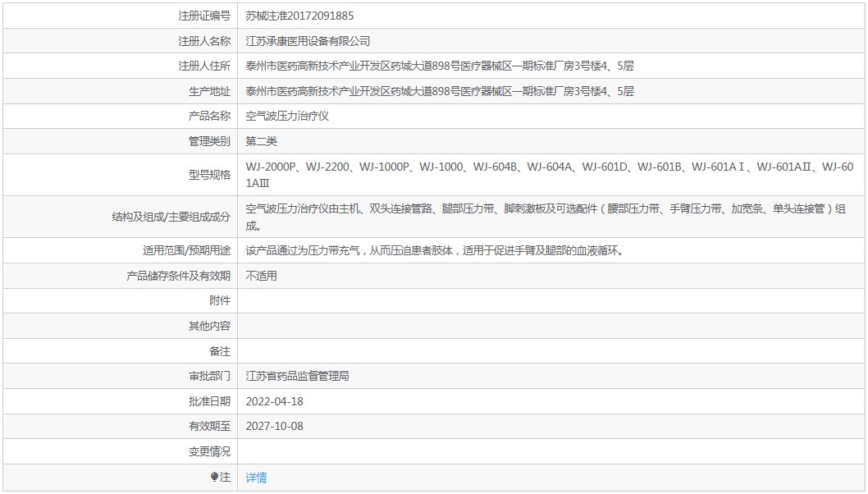Select expiry date 2027-10-08
Screen dimensions: 868x494
coord(275,427)
